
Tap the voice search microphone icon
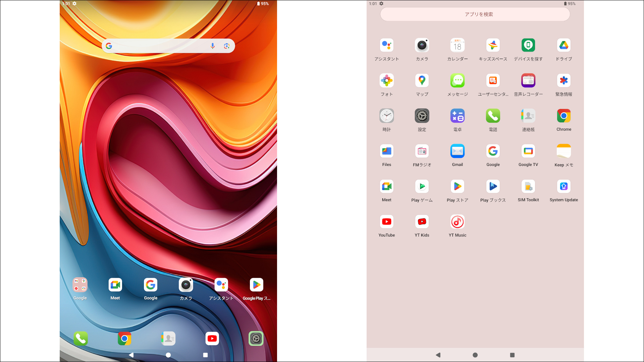(x=212, y=46)
